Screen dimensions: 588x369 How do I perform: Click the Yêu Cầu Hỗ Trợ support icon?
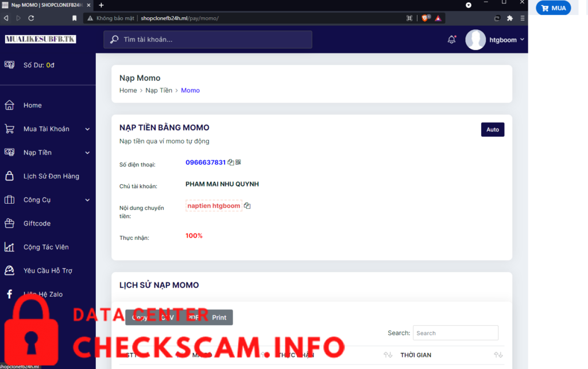pyautogui.click(x=9, y=270)
